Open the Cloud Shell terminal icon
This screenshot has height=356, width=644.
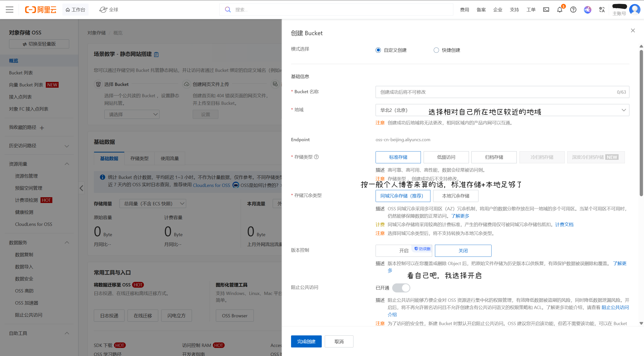[546, 10]
